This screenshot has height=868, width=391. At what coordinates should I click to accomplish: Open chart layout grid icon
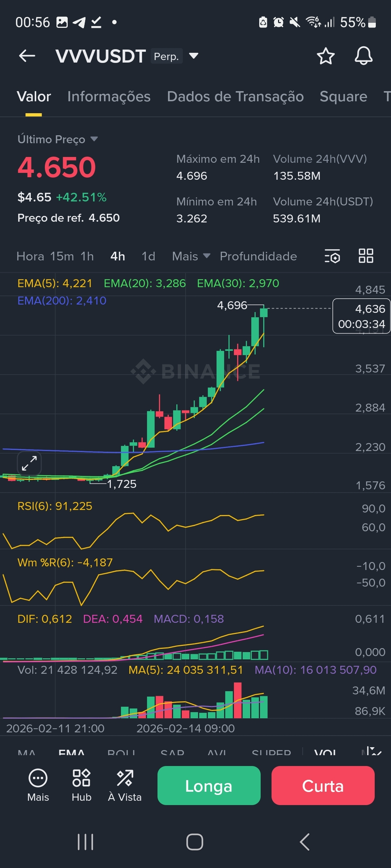366,256
